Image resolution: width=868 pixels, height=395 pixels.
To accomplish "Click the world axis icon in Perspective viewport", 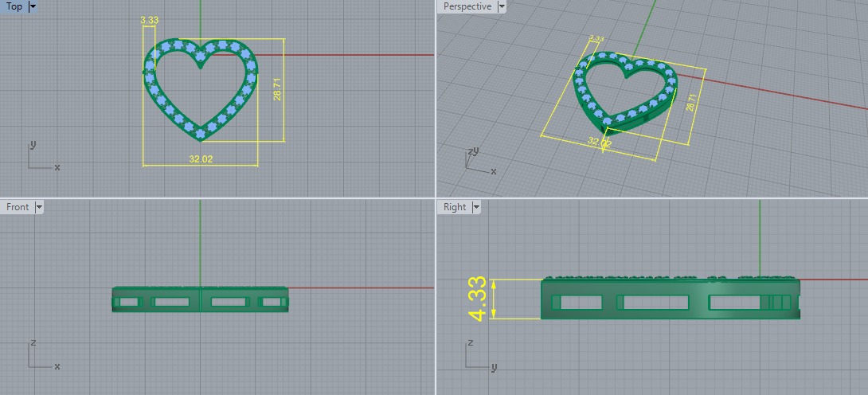I will pyautogui.click(x=480, y=161).
